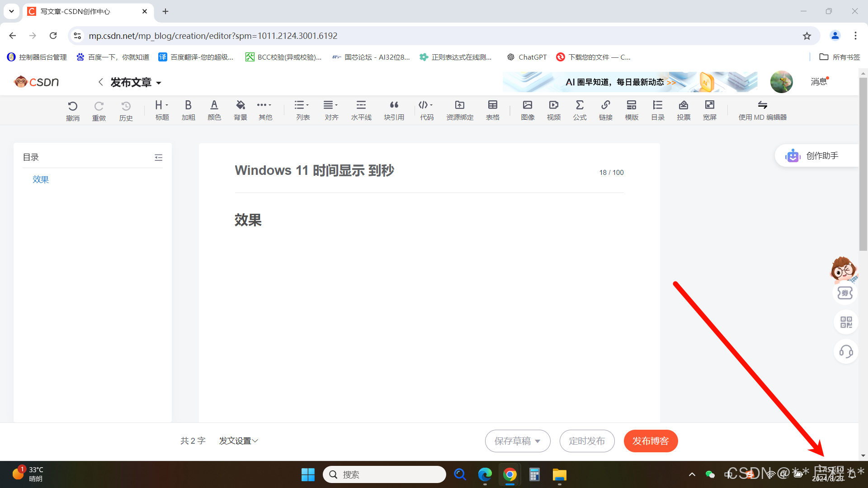Add a hyperlink (链接) icon
Screen dimensions: 868x488
[605, 110]
